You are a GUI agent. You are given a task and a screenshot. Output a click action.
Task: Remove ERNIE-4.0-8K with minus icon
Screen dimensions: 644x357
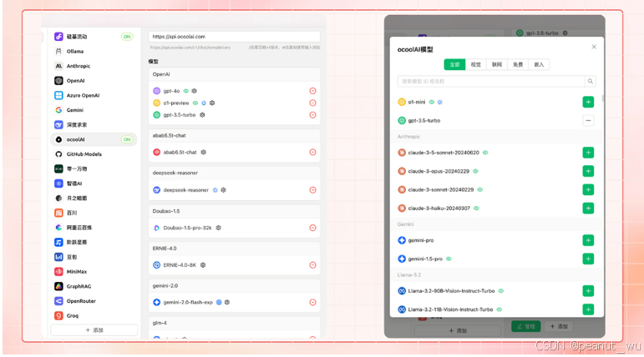click(312, 265)
